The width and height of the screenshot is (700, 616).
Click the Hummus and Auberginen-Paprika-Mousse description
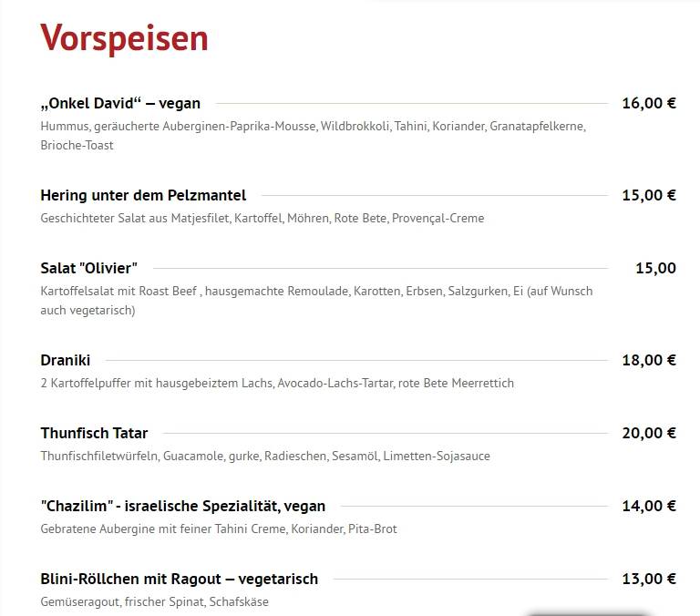313,136
